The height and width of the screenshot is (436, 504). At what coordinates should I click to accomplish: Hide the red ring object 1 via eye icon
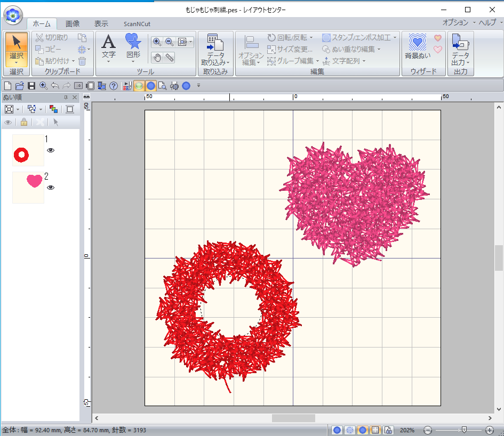(x=51, y=150)
